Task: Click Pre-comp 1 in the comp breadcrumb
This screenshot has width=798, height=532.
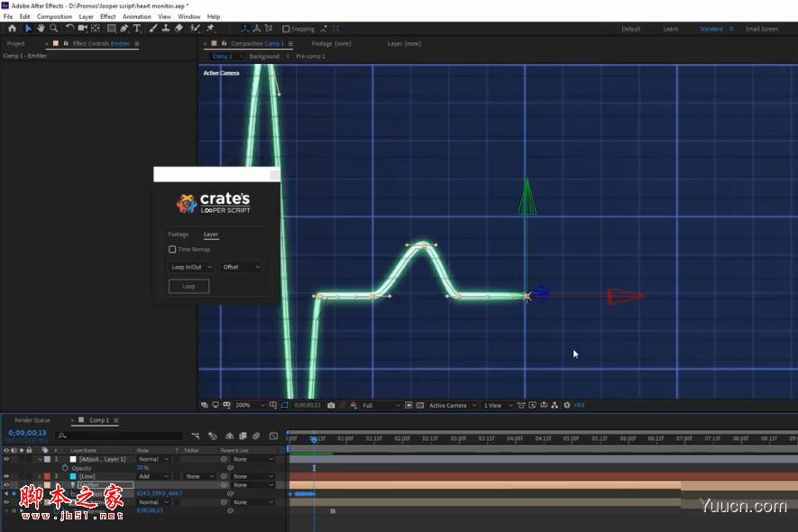Action: (310, 57)
